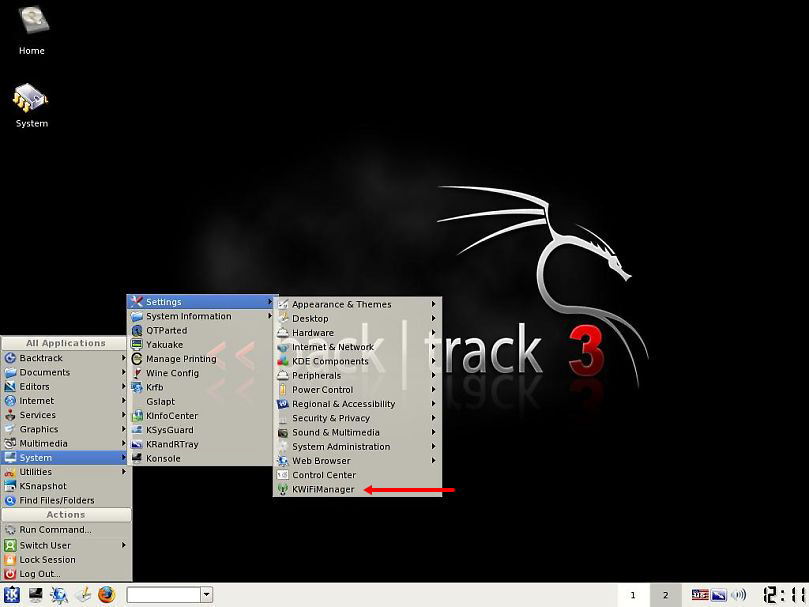
Task: Click the run command input field in the taskbar
Action: [x=164, y=595]
